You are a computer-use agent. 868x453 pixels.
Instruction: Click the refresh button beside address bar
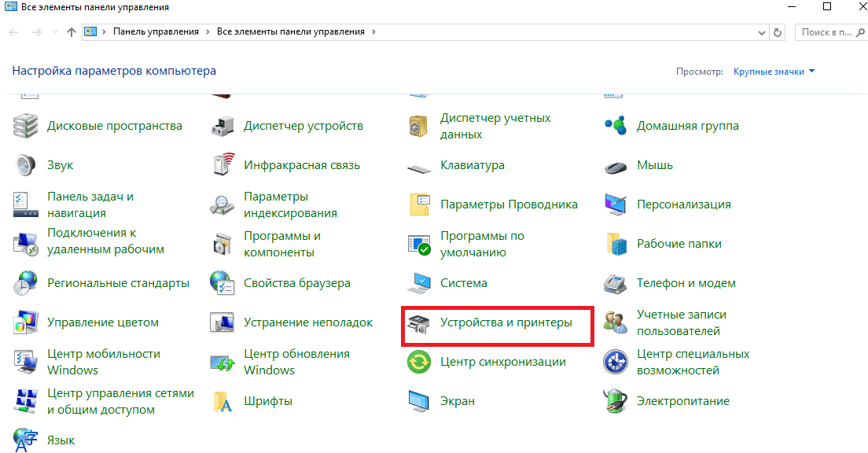pyautogui.click(x=778, y=32)
